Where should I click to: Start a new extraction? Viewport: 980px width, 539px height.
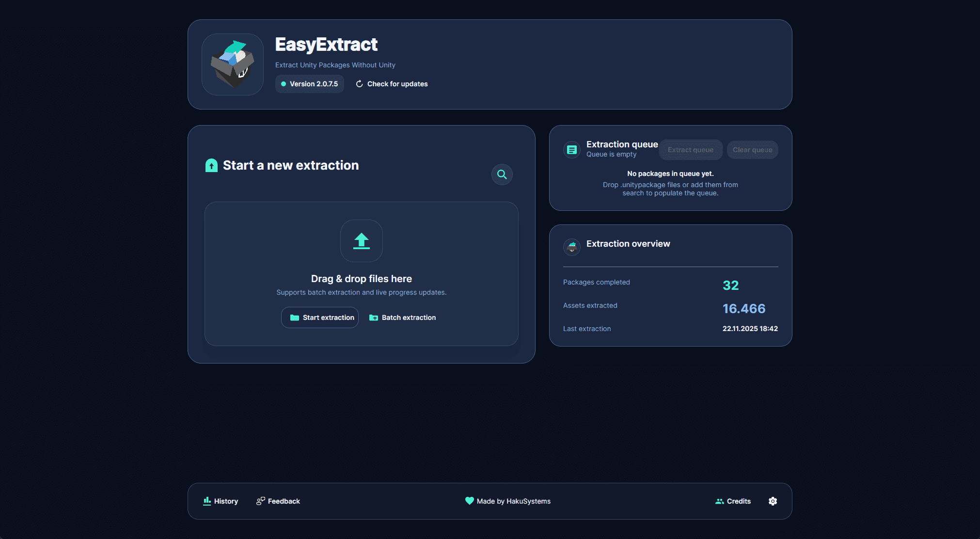[320, 317]
